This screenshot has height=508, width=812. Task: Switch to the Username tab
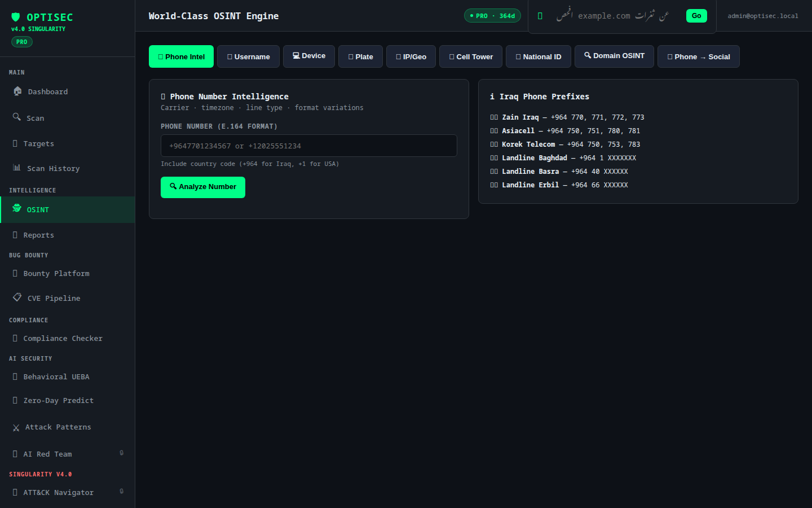pyautogui.click(x=248, y=56)
